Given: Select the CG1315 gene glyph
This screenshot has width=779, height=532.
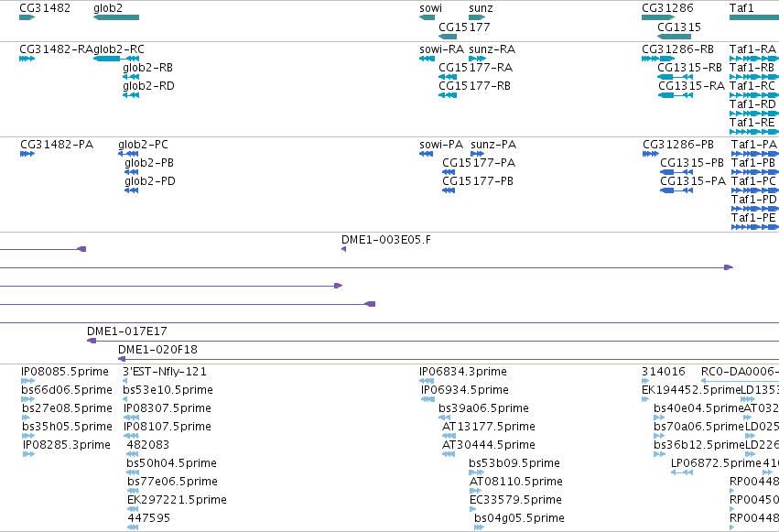Looking at the screenshot, I should (x=674, y=37).
